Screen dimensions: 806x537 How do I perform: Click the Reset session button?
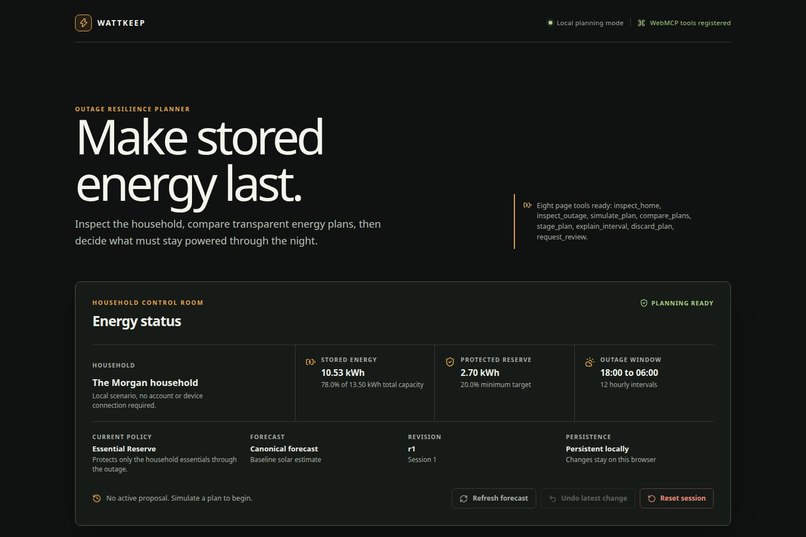click(x=676, y=498)
